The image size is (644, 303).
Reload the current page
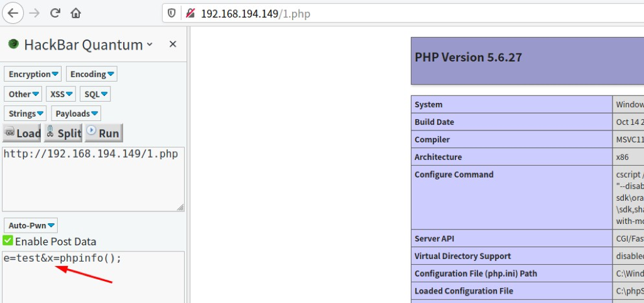point(55,13)
